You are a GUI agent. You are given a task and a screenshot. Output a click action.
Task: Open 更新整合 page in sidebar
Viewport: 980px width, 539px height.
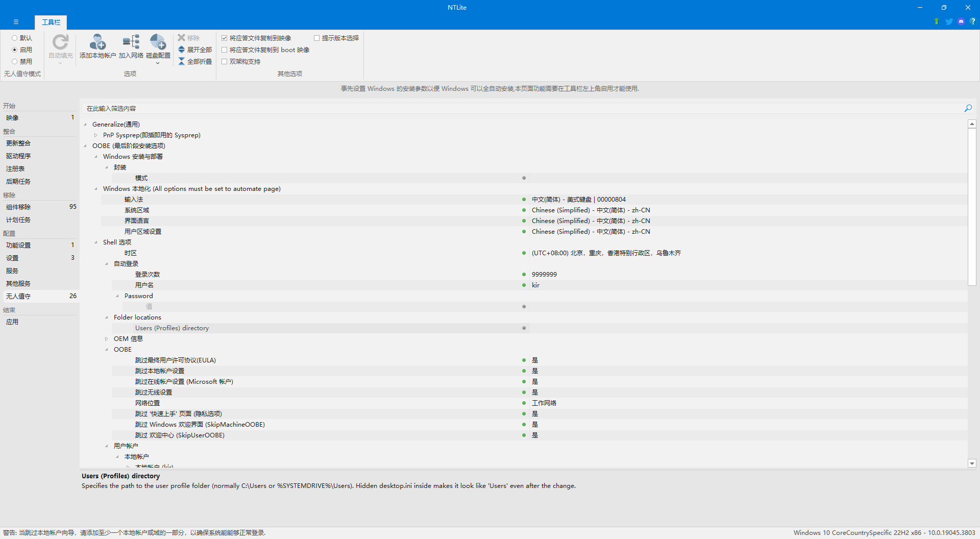coord(40,143)
